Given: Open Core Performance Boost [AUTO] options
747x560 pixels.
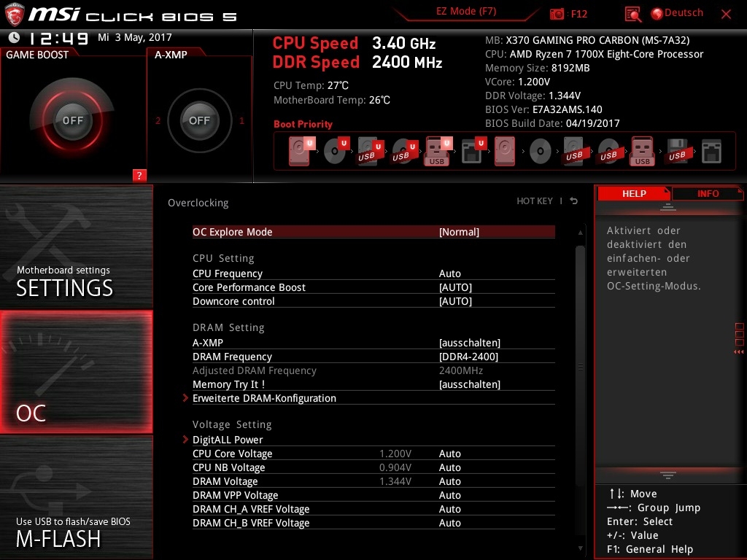Looking at the screenshot, I should [x=455, y=287].
